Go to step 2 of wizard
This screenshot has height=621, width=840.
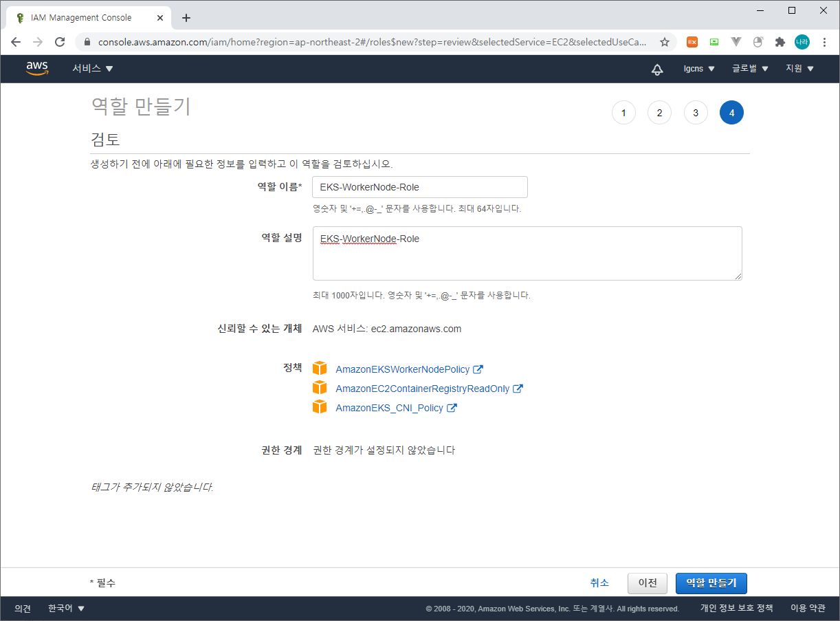[659, 113]
